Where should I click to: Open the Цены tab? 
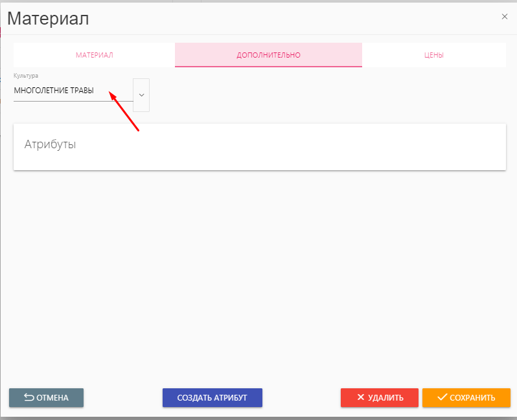pos(433,55)
